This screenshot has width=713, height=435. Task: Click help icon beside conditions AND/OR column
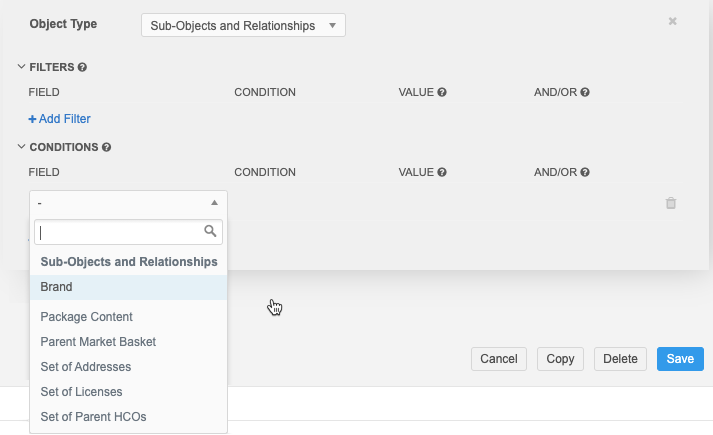[x=585, y=172]
